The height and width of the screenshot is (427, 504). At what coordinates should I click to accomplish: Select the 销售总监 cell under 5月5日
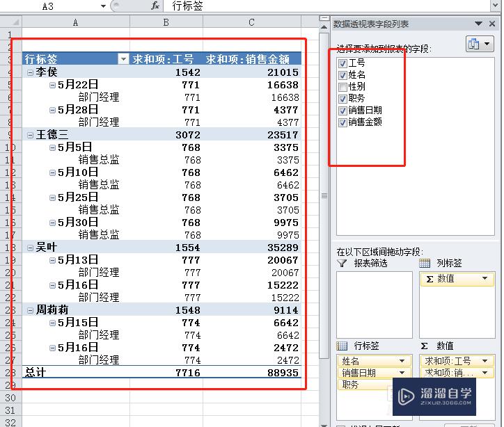click(76, 160)
